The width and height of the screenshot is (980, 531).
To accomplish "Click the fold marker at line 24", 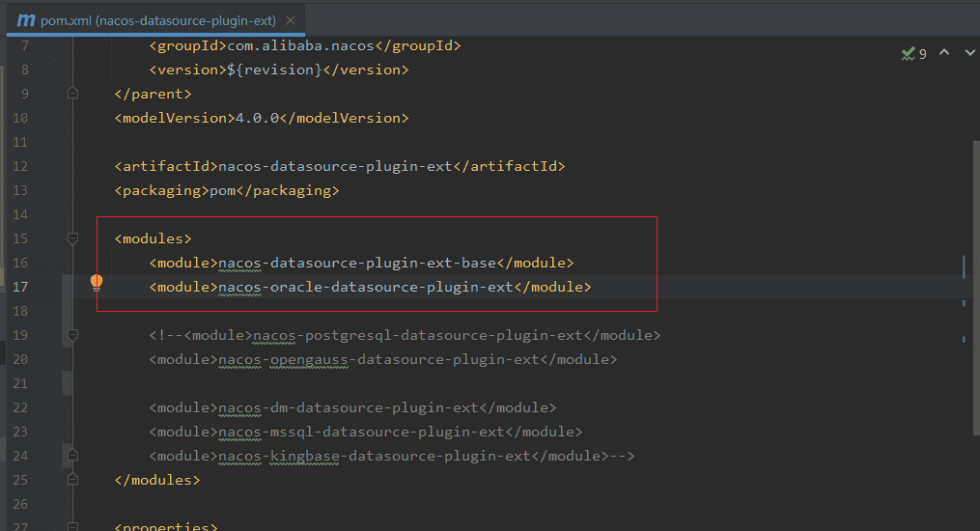I will [x=72, y=456].
